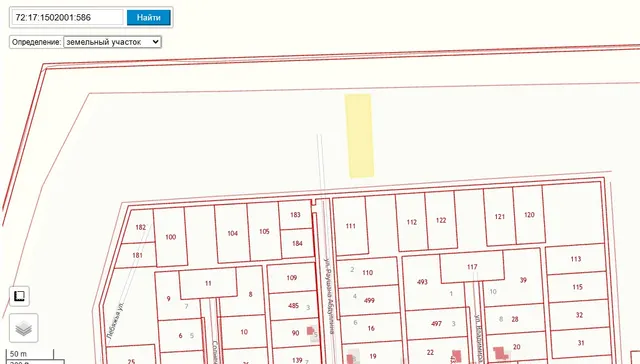The width and height of the screenshot is (640, 364).
Task: Select parcel number 182 on map
Action: (140, 227)
